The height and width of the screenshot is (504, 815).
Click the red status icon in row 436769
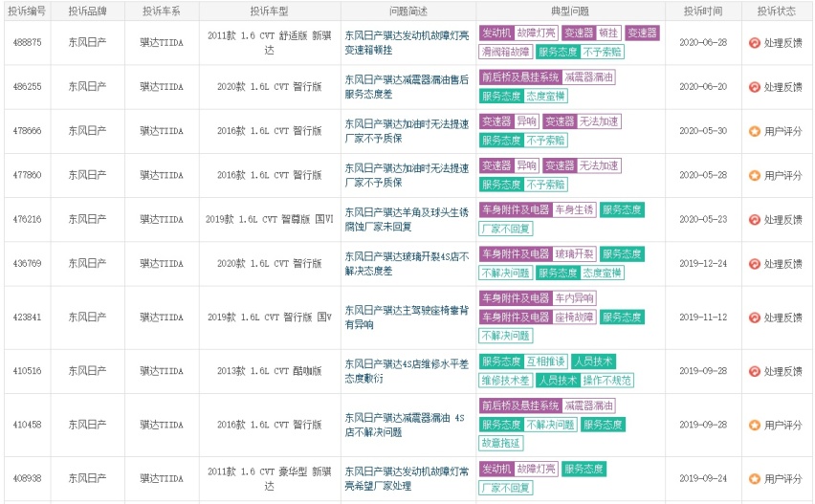754,264
